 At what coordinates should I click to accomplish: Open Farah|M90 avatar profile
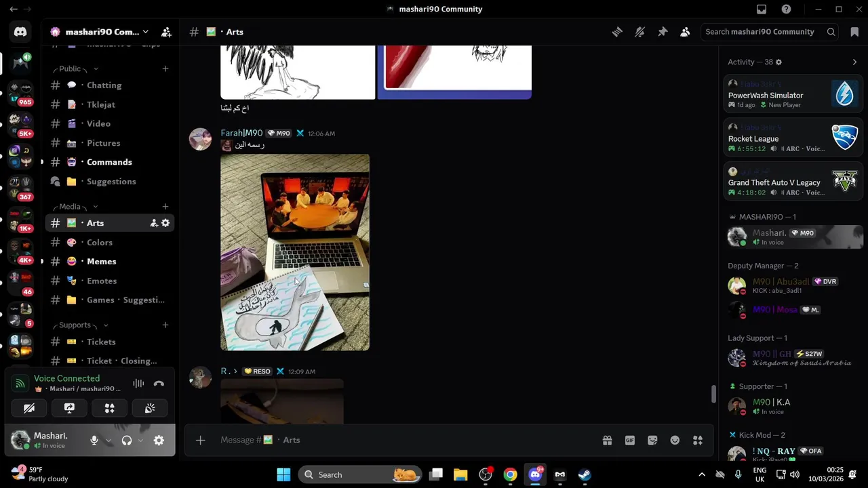pyautogui.click(x=200, y=139)
